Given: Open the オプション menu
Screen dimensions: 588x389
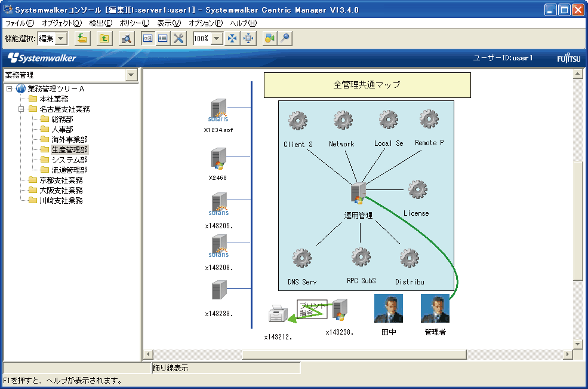Looking at the screenshot, I should tap(205, 23).
